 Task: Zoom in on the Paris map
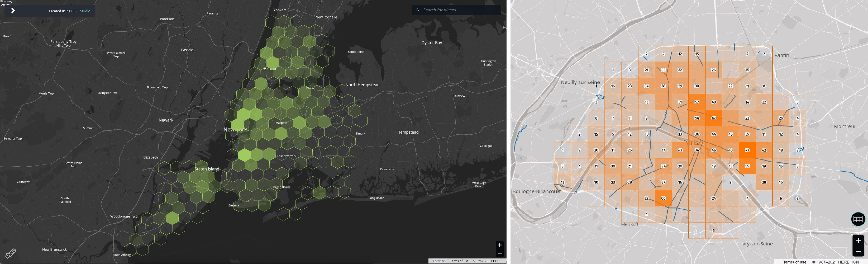coord(858,241)
